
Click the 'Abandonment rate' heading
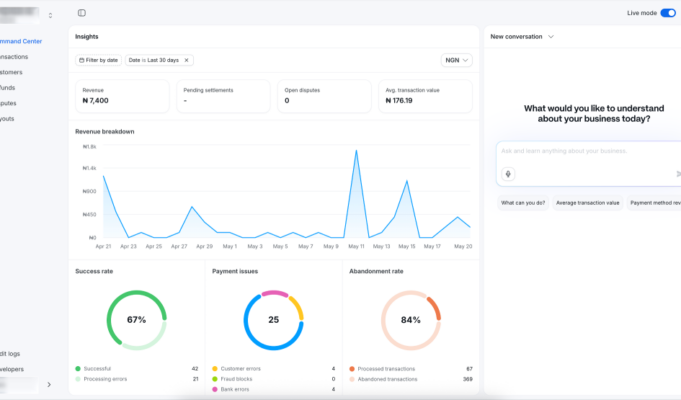(377, 271)
